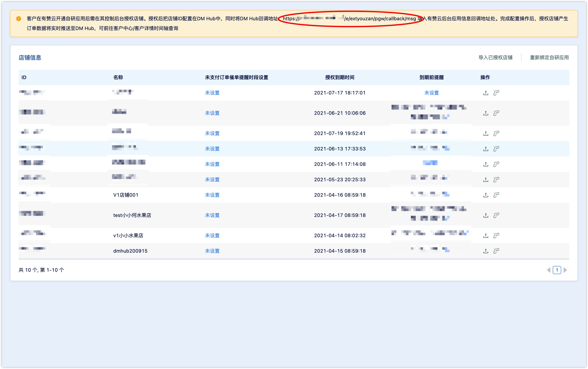
Task: Click expiry time 2021-04-15 08:59:18
Action: 340,251
